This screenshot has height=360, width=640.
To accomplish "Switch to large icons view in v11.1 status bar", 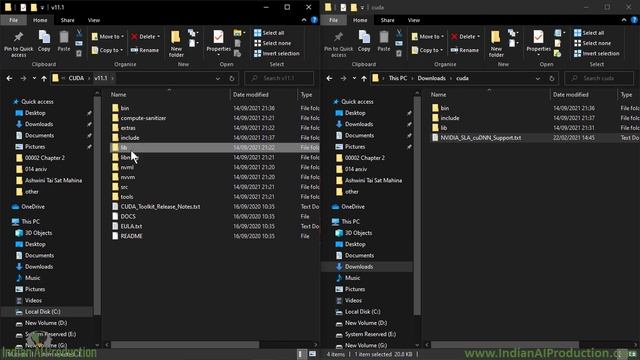I will [x=312, y=354].
